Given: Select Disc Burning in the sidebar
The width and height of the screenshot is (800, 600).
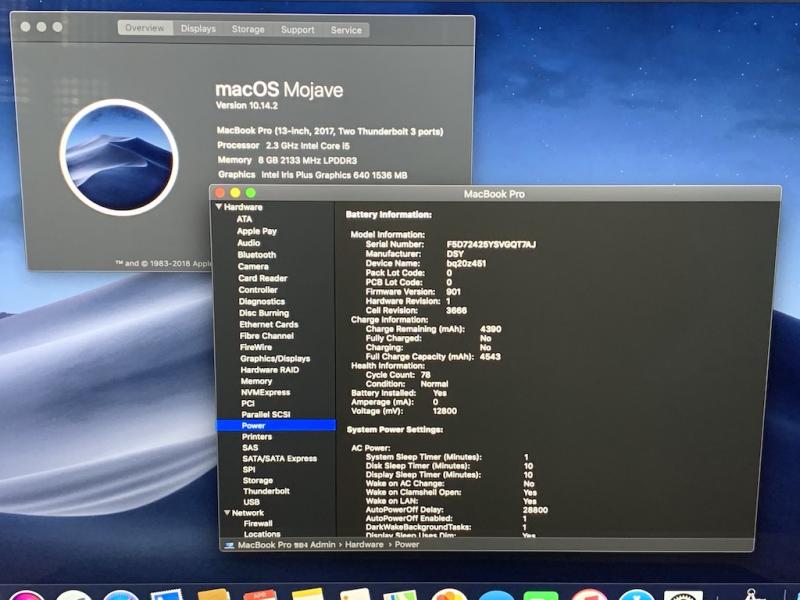Looking at the screenshot, I should click(x=264, y=313).
